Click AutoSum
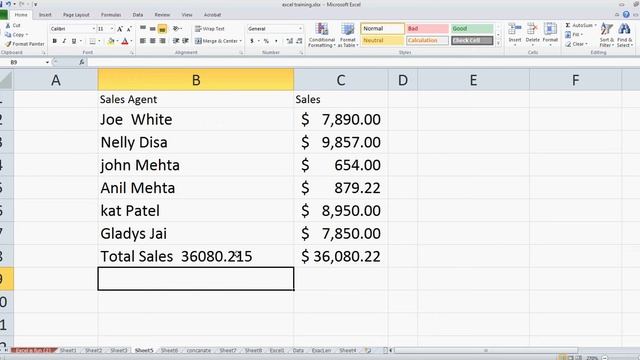 tap(581, 25)
